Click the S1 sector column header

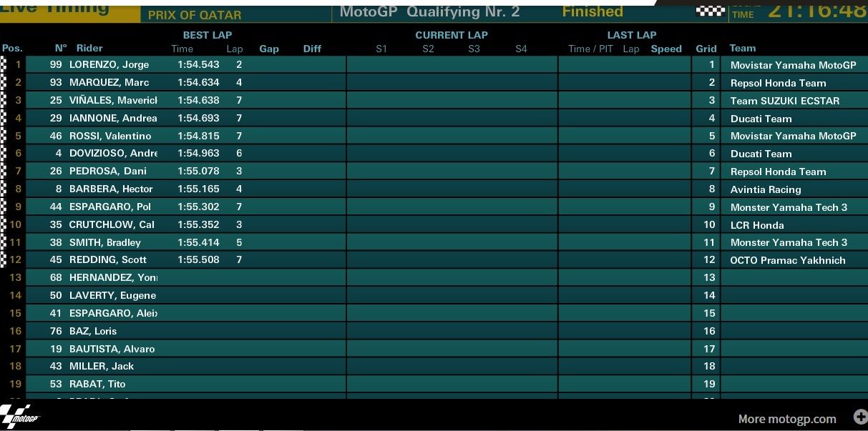click(x=381, y=49)
